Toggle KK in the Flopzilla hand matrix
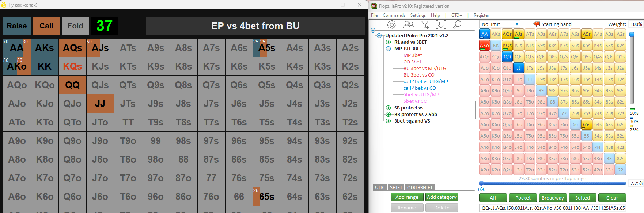 tap(496, 46)
